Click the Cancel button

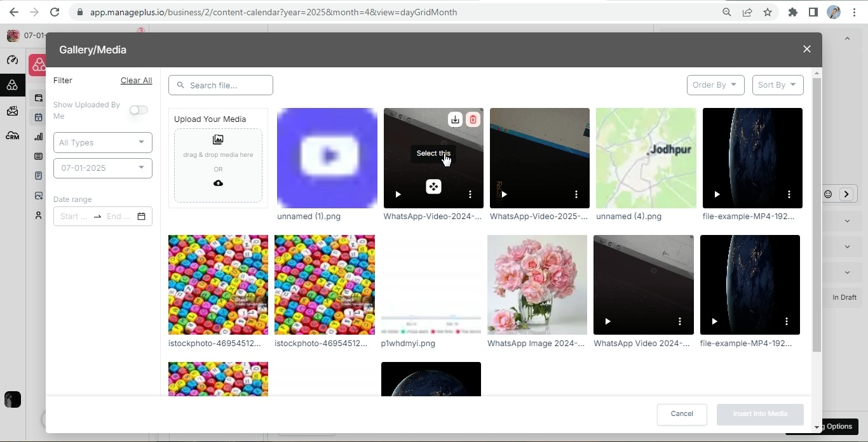pyautogui.click(x=682, y=413)
